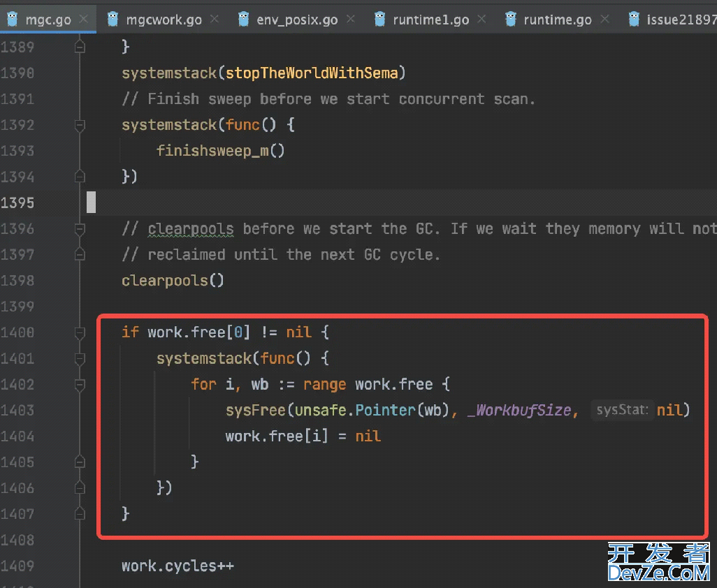Viewport: 717px width, 588px height.
Task: Click work.free[i] = nil assignment
Action: pos(303,436)
